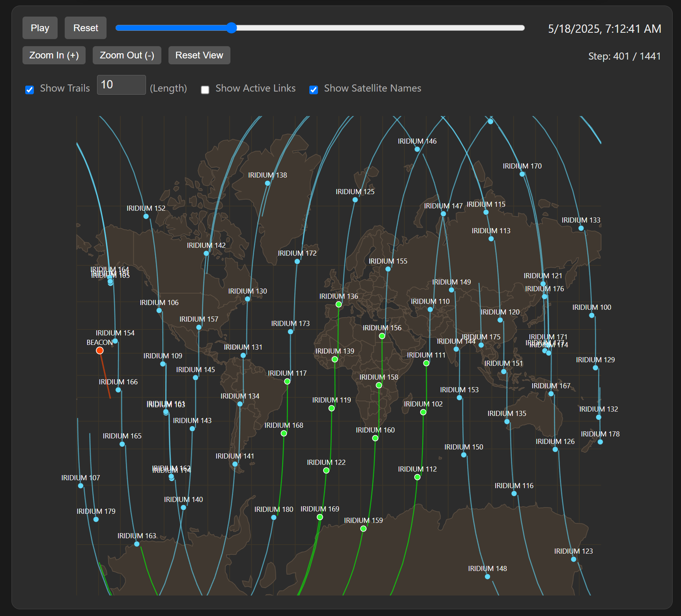Select the green IRIDIUM 111 satellite dot

click(x=426, y=363)
